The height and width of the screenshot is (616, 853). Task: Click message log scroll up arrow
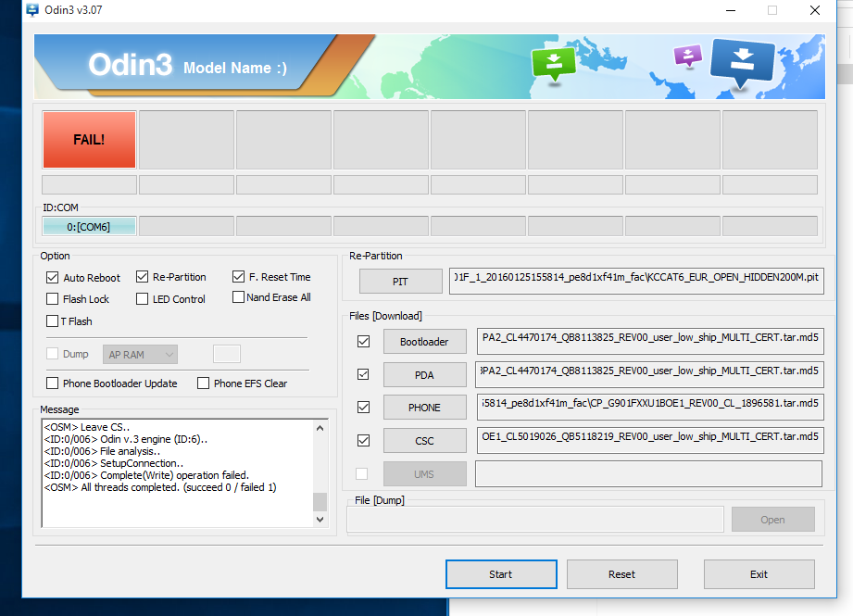pyautogui.click(x=320, y=428)
